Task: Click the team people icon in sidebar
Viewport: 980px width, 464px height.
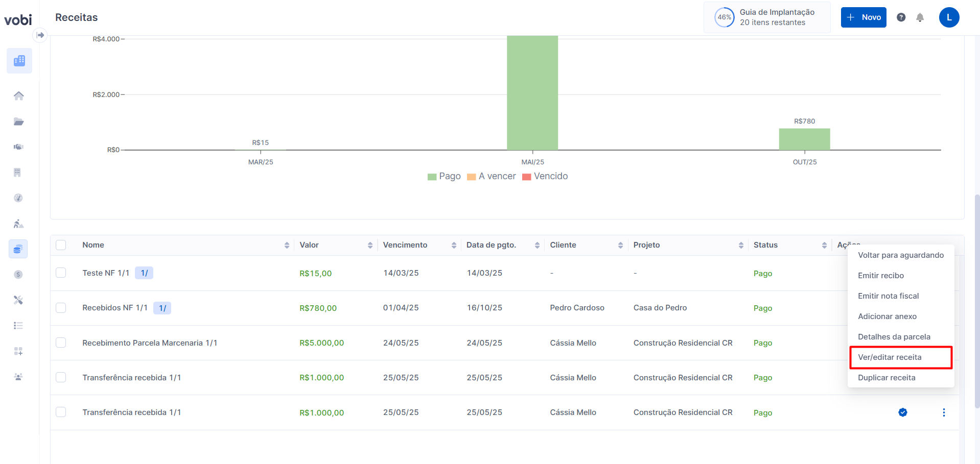Action: pos(18,377)
